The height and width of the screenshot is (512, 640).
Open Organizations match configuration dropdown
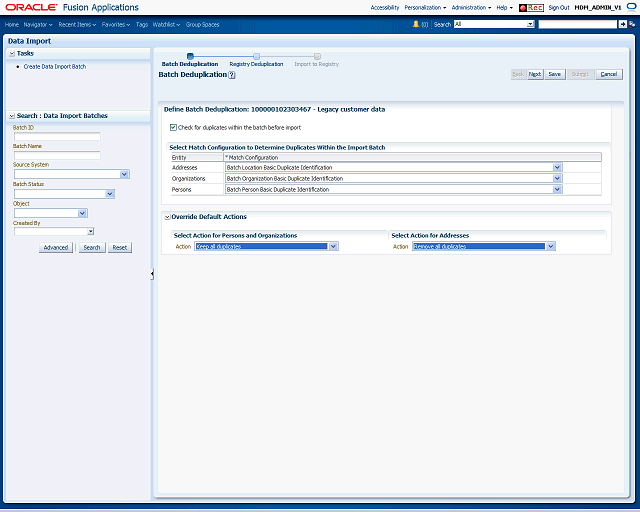point(557,178)
